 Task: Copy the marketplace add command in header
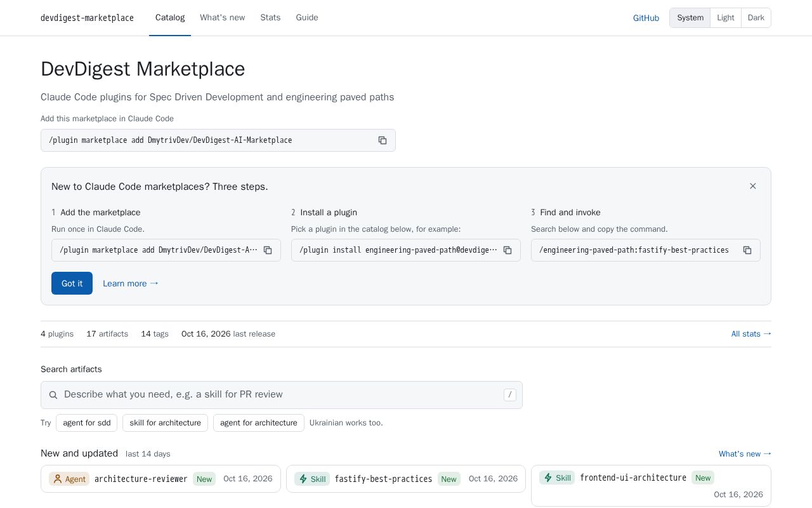(383, 140)
